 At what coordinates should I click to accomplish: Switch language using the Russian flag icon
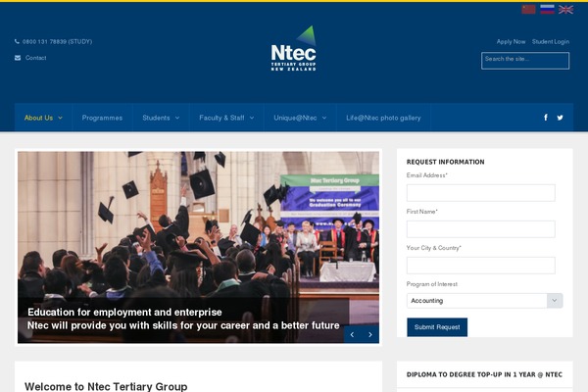click(x=547, y=10)
